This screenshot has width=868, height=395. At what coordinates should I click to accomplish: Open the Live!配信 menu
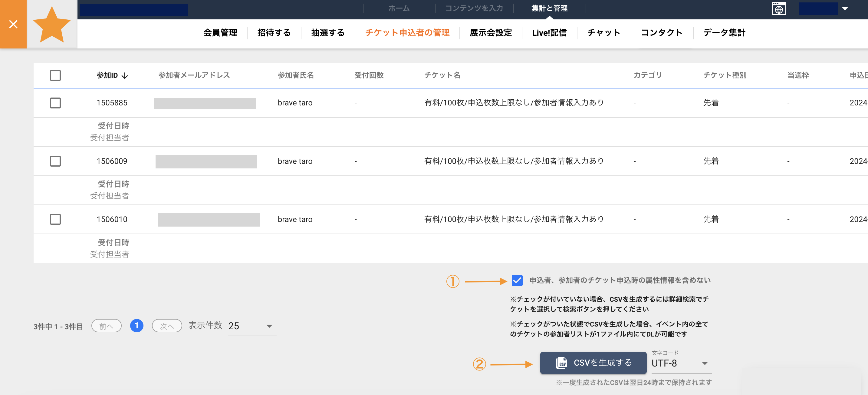(550, 33)
